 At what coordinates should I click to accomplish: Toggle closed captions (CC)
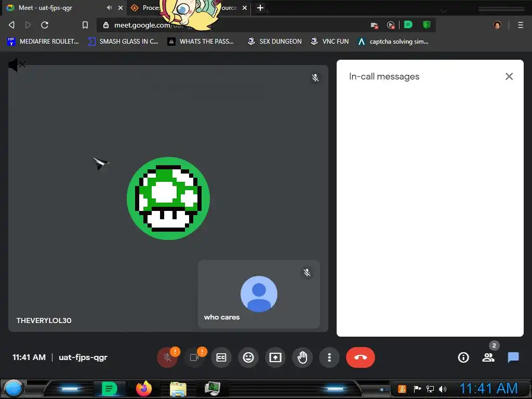click(221, 357)
